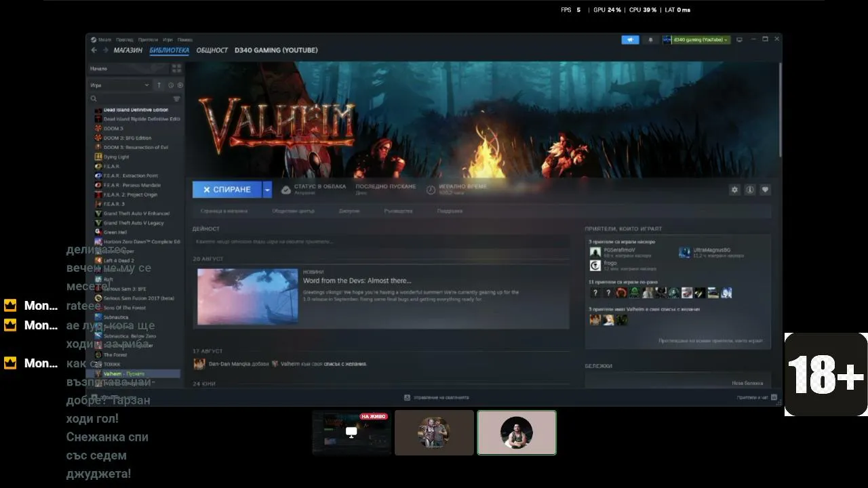Click Dan-Dan Manqka's avatar in activity
Viewport: 868px width, 488px height.
[x=199, y=364]
